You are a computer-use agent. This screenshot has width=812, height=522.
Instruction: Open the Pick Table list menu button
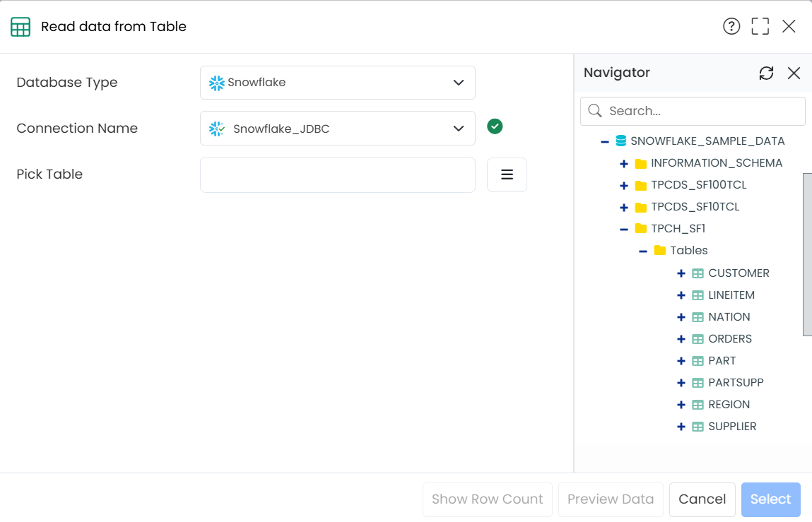[507, 174]
